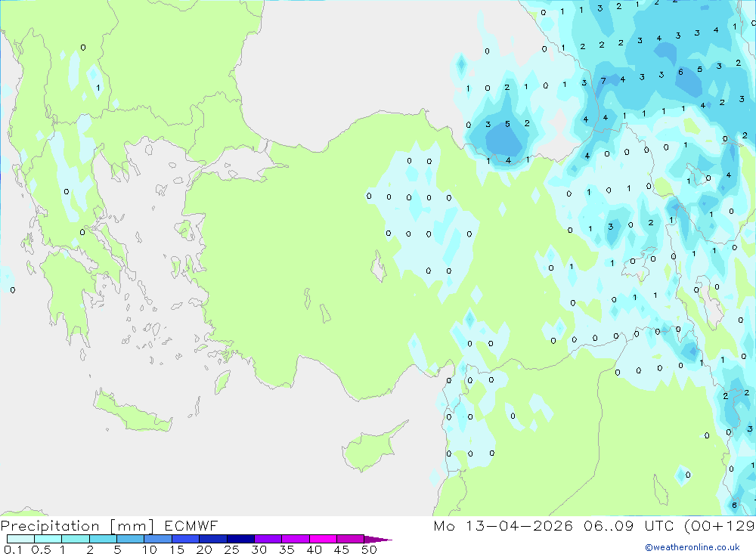Viewport: 756px width, 554px height.
Task: Click the '40' legend scale label
Action: [314, 549]
